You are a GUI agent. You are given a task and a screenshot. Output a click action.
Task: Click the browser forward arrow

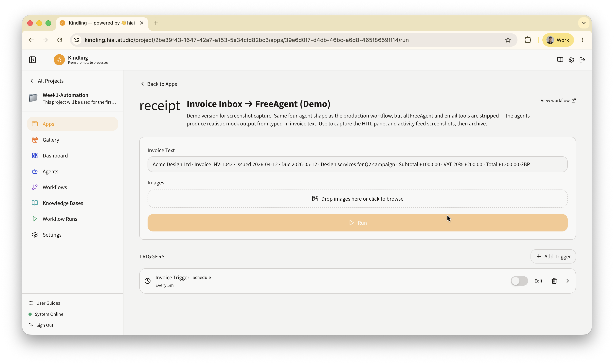point(45,40)
